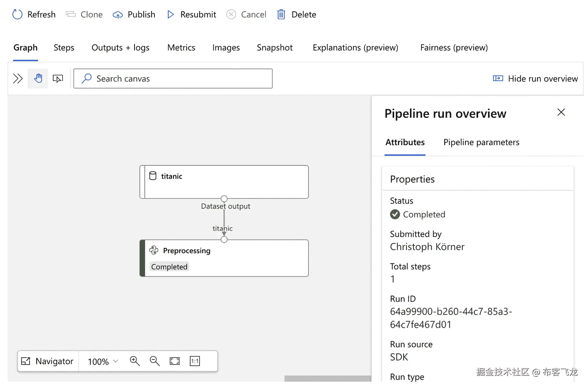The width and height of the screenshot is (588, 387).
Task: Zoom out of the canvas
Action: (154, 361)
